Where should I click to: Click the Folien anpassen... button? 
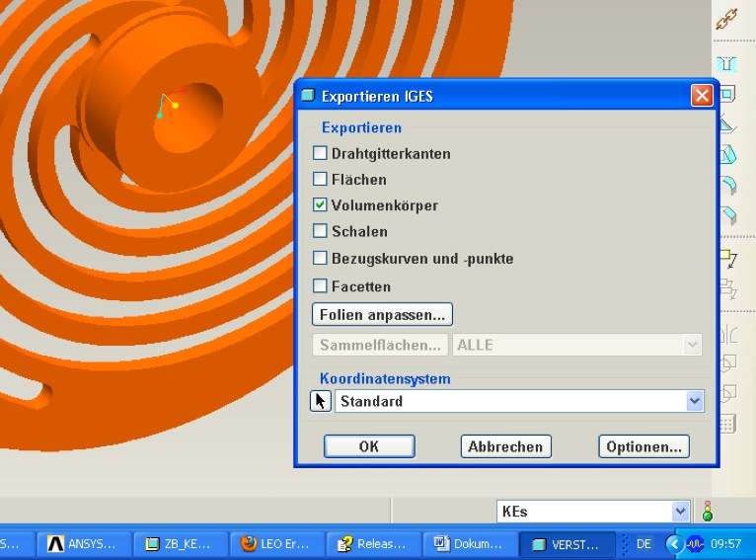[x=382, y=314]
